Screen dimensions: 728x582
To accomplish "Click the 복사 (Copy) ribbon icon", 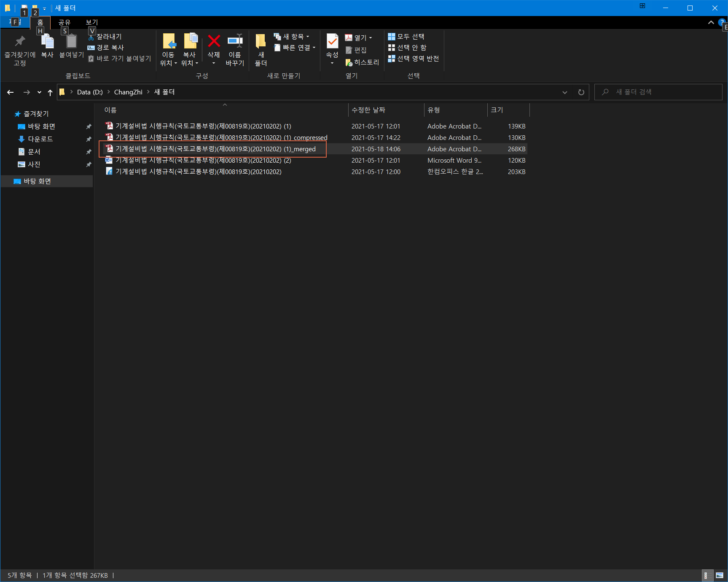I will click(47, 46).
